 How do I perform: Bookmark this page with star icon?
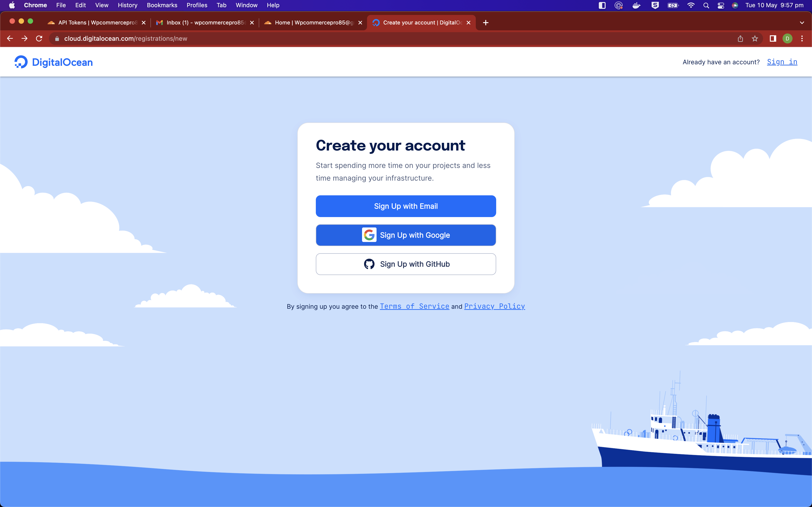point(755,38)
